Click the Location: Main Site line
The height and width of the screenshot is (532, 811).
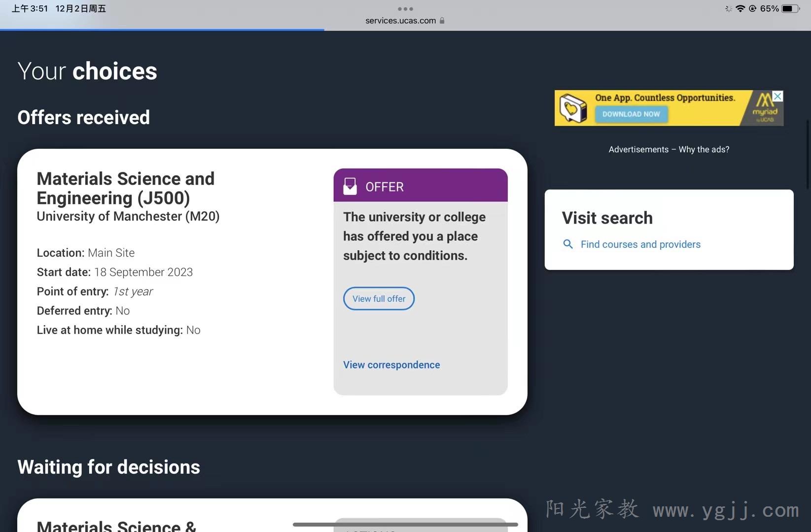tap(86, 253)
